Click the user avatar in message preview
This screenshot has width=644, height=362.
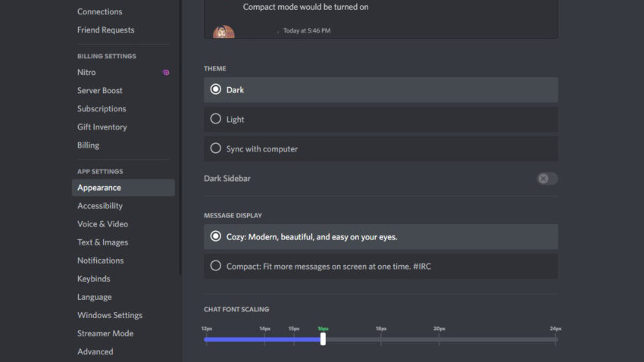click(224, 32)
